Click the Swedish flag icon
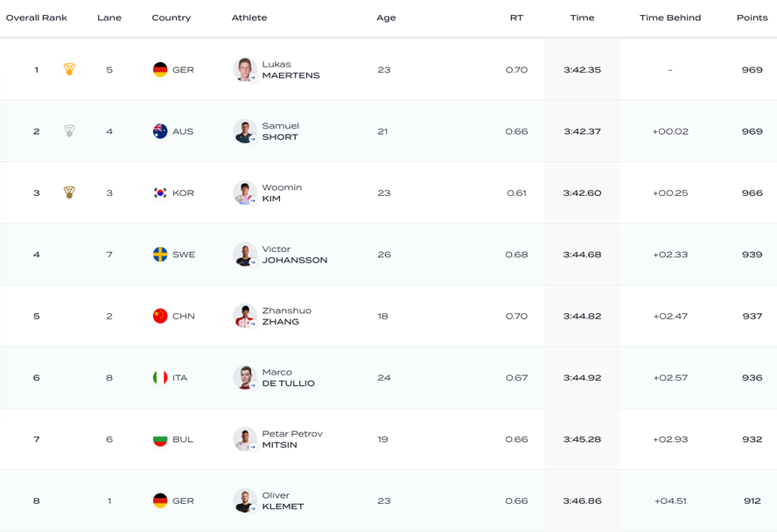 point(160,255)
